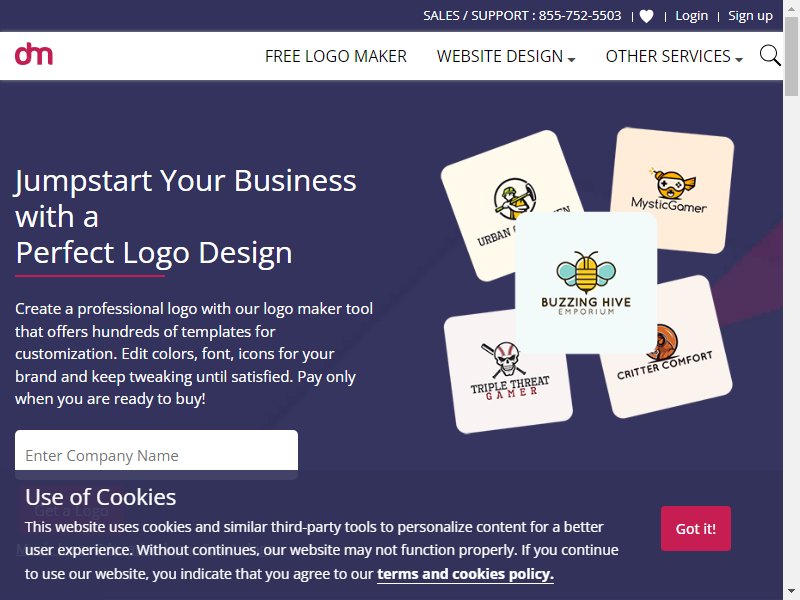The height and width of the screenshot is (600, 800).
Task: Open the Free Logo Maker menu item
Action: tap(336, 56)
